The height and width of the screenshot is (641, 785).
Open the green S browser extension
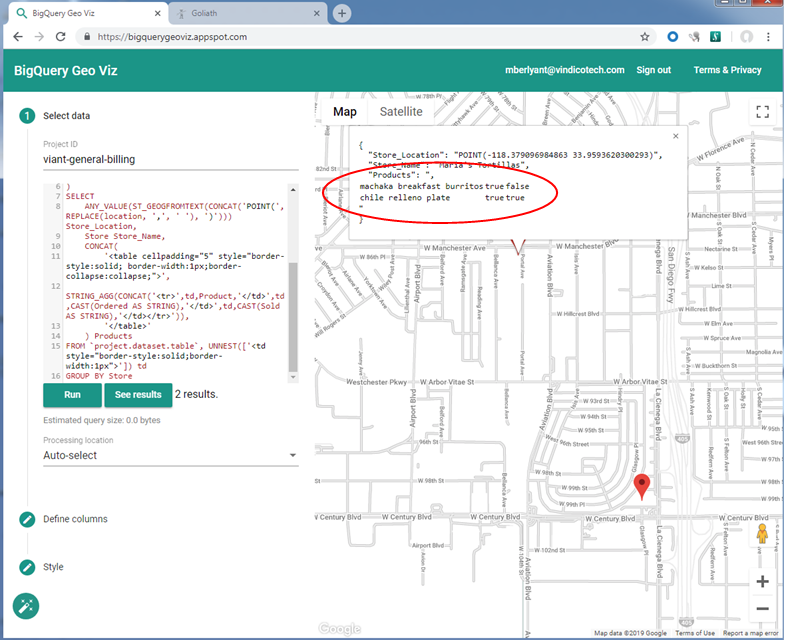(x=715, y=37)
